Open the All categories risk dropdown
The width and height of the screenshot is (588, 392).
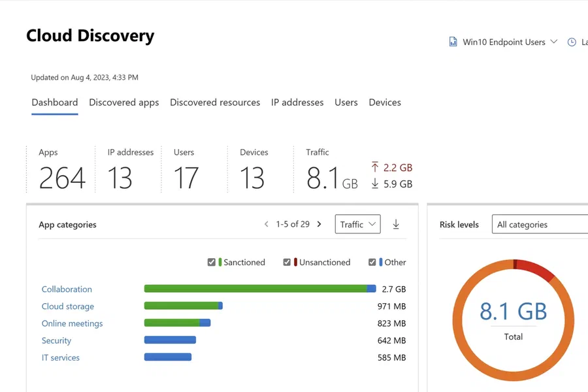[540, 224]
